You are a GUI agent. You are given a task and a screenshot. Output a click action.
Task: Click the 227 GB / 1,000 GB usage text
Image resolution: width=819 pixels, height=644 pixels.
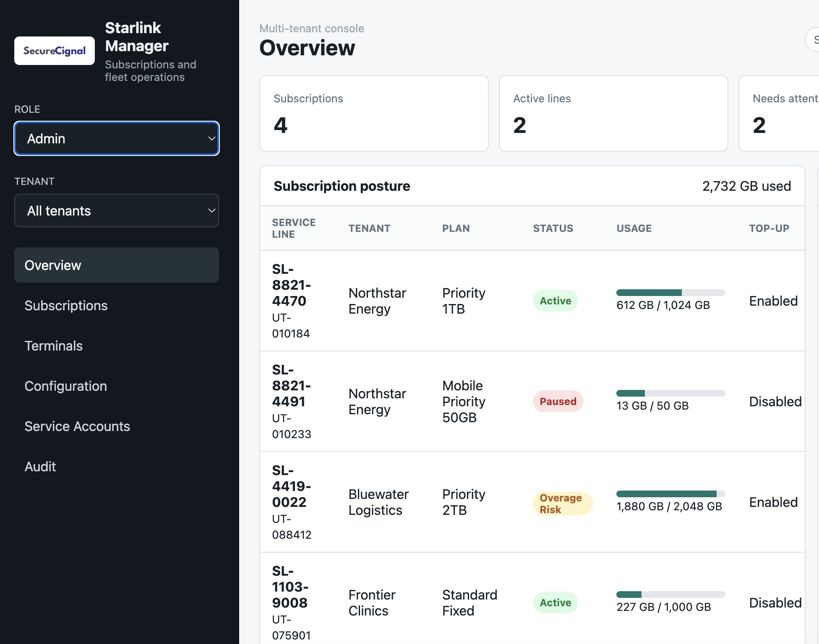point(664,607)
